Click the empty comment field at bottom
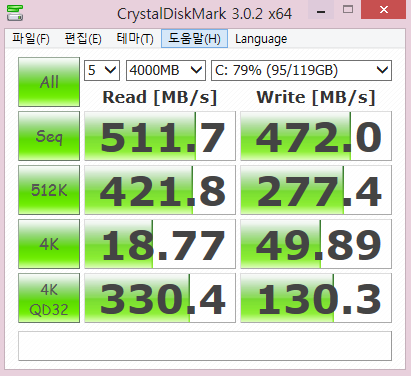This screenshot has width=411, height=376. point(205,346)
